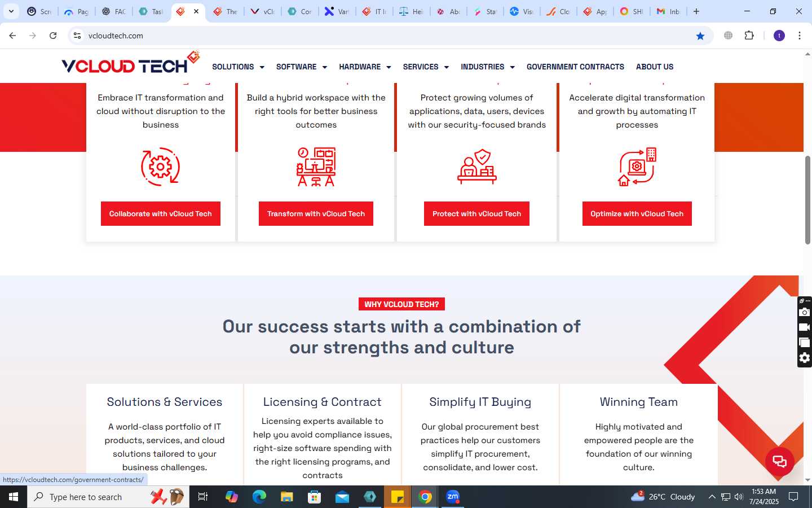Click the gear-with-arrows Collaborate card icon
This screenshot has height=508, width=812.
pyautogui.click(x=161, y=167)
